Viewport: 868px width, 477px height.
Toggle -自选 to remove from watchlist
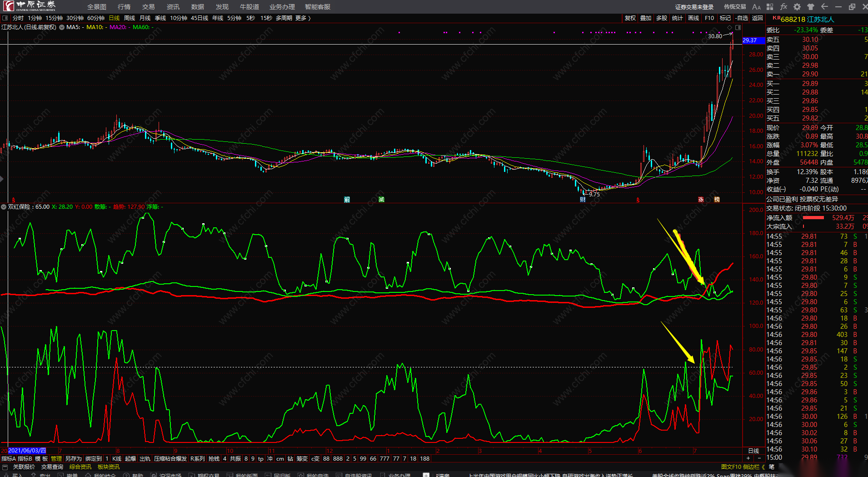pyautogui.click(x=742, y=18)
